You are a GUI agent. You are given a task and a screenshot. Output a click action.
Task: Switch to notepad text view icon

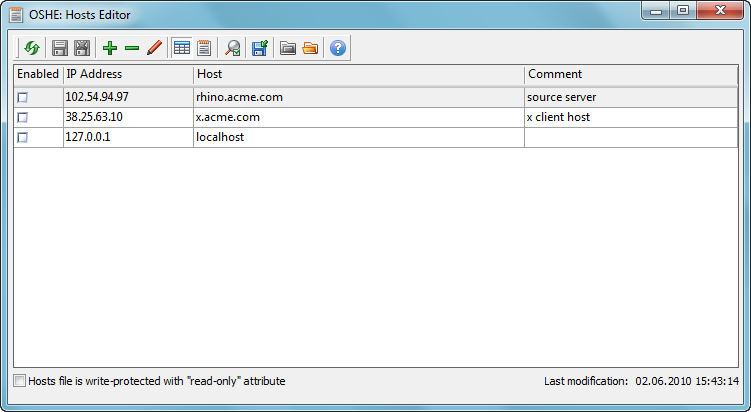point(205,48)
